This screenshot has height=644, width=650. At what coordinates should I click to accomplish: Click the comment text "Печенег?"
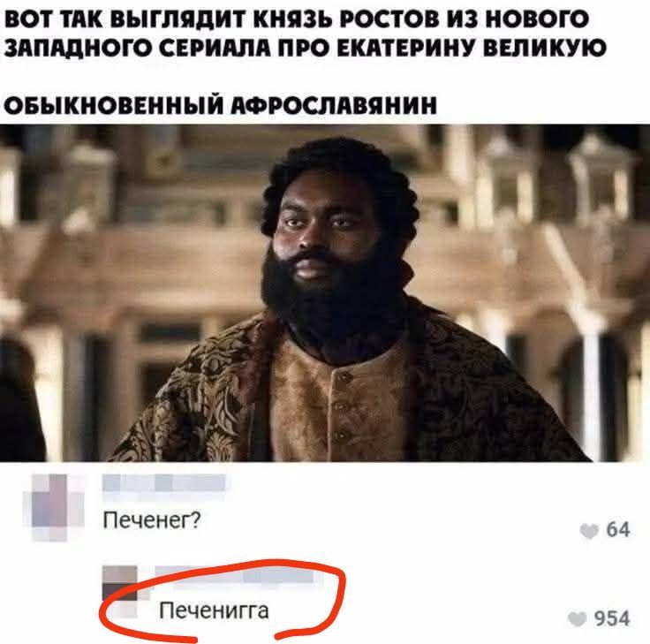click(152, 519)
